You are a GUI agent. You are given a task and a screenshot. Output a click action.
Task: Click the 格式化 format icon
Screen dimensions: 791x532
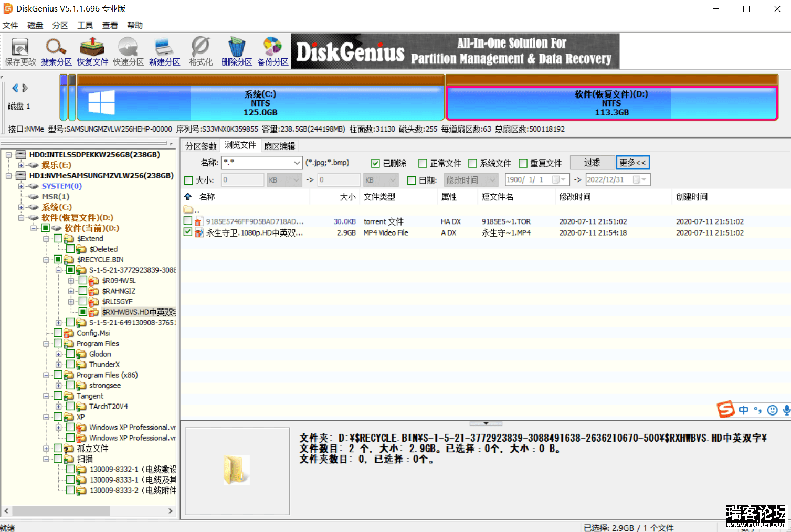[x=201, y=51]
